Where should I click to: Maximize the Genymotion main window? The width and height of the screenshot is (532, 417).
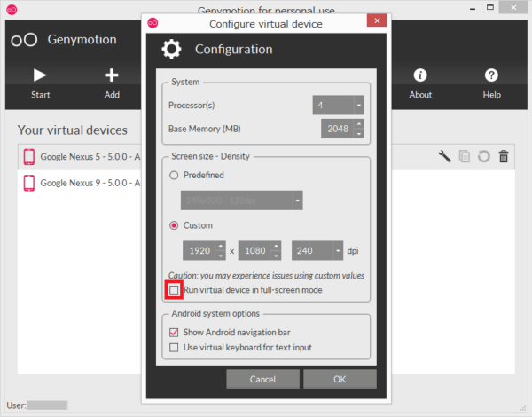click(x=490, y=7)
